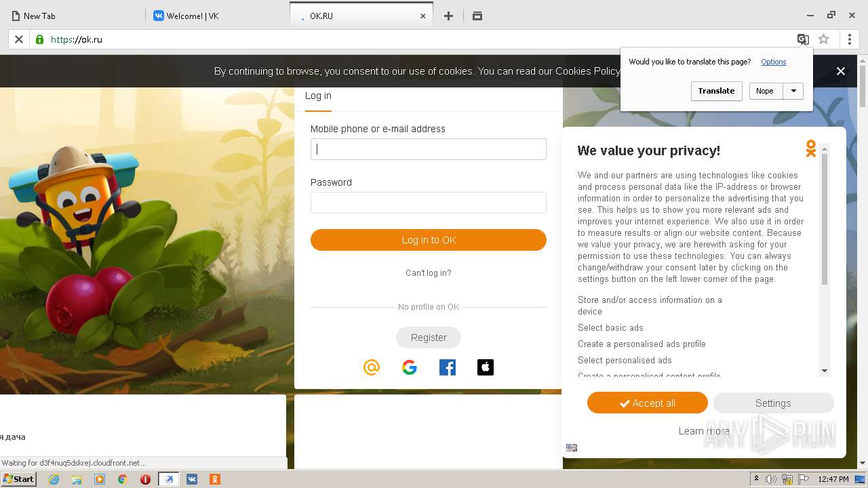
Task: Launch Windows Media Player from taskbar
Action: click(x=100, y=479)
